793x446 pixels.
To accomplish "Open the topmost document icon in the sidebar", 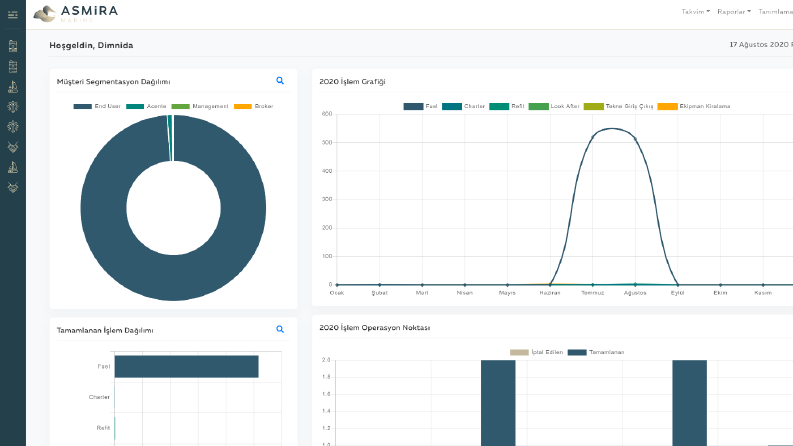I will (x=13, y=46).
